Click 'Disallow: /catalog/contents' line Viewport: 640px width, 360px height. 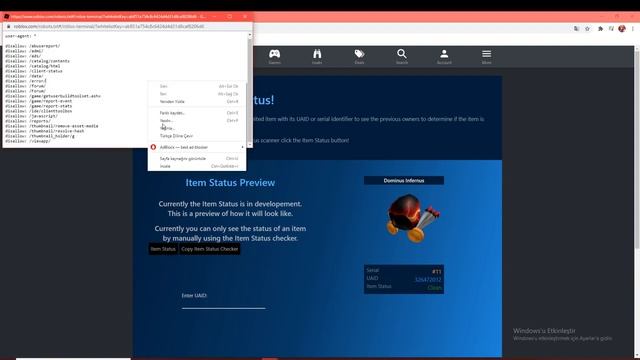pos(37,61)
